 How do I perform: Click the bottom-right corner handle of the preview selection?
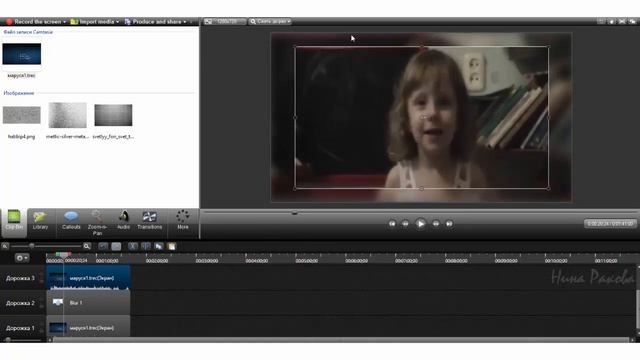548,188
